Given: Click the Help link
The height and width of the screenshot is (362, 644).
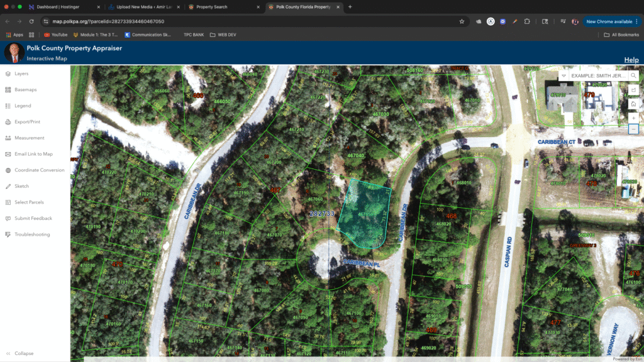Looking at the screenshot, I should tap(631, 60).
